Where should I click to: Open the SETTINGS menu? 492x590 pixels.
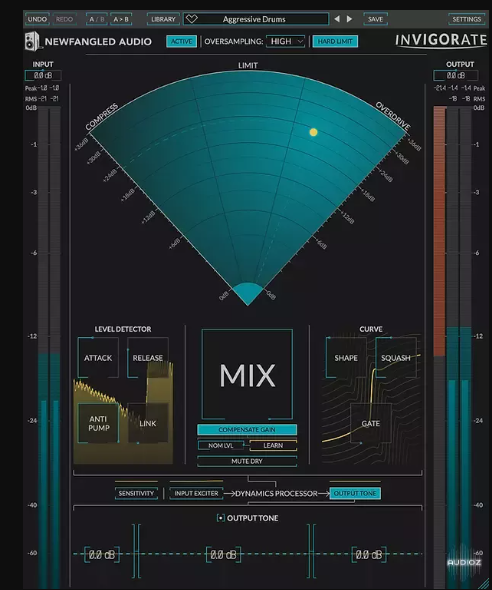466,19
